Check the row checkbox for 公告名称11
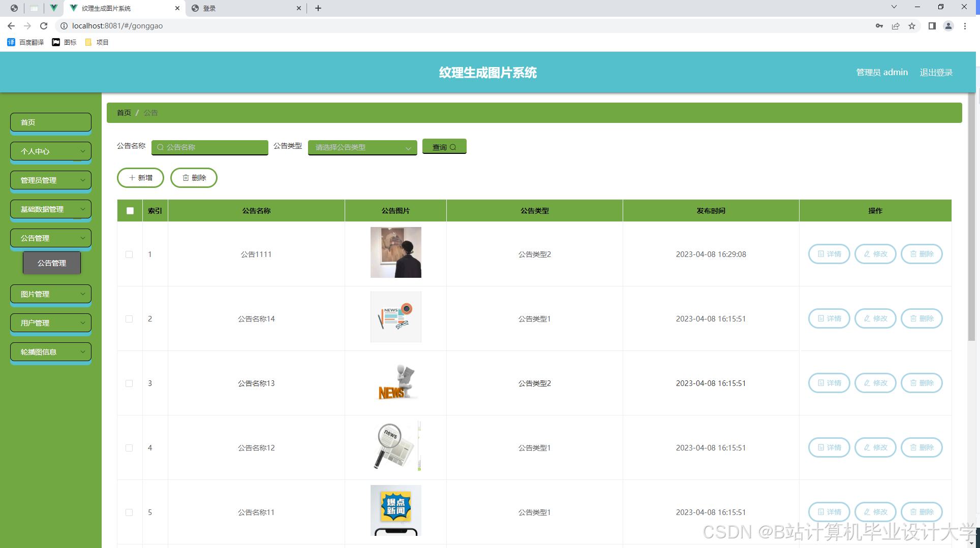The width and height of the screenshot is (980, 548). click(x=129, y=512)
